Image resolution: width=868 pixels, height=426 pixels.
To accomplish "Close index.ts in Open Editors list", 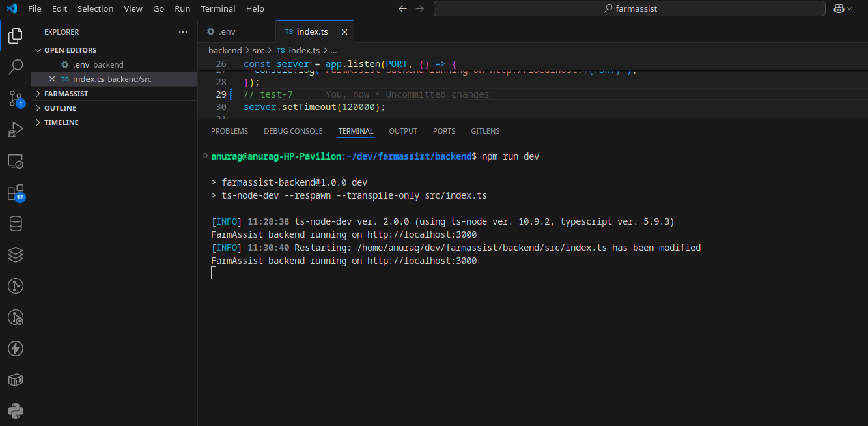I will pyautogui.click(x=52, y=79).
